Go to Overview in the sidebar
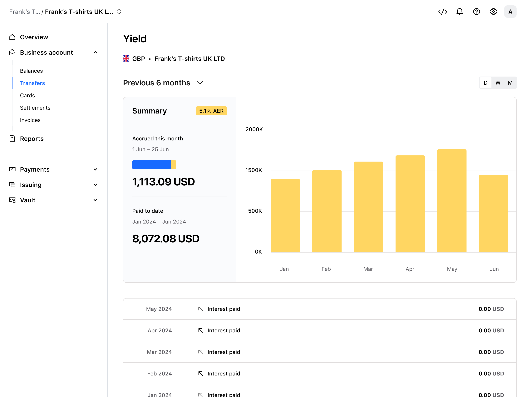Viewport: 532px width, 397px height. (34, 37)
